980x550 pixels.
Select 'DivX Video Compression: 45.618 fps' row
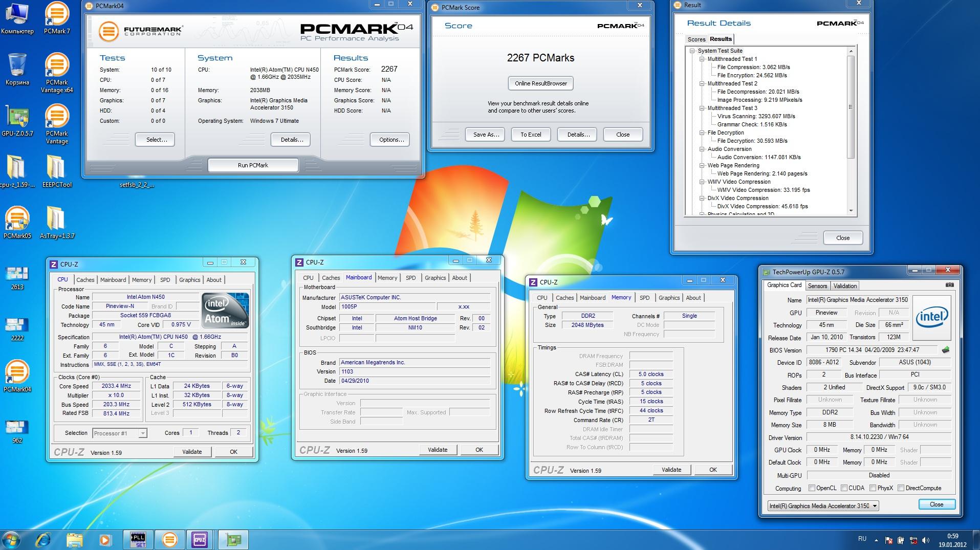pyautogui.click(x=763, y=206)
